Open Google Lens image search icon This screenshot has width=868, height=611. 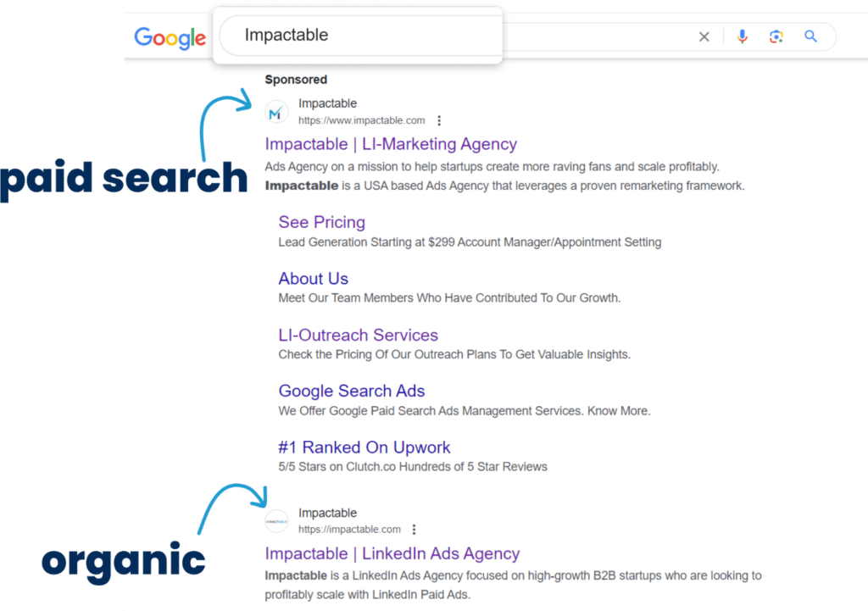776,36
